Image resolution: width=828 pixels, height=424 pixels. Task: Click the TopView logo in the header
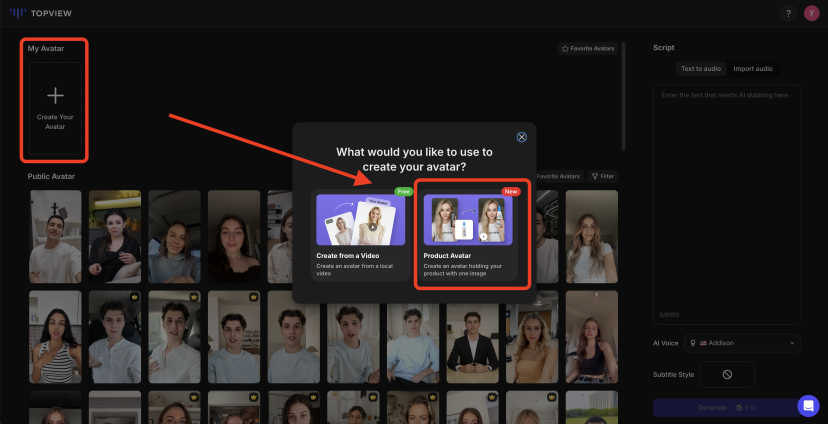(x=41, y=13)
